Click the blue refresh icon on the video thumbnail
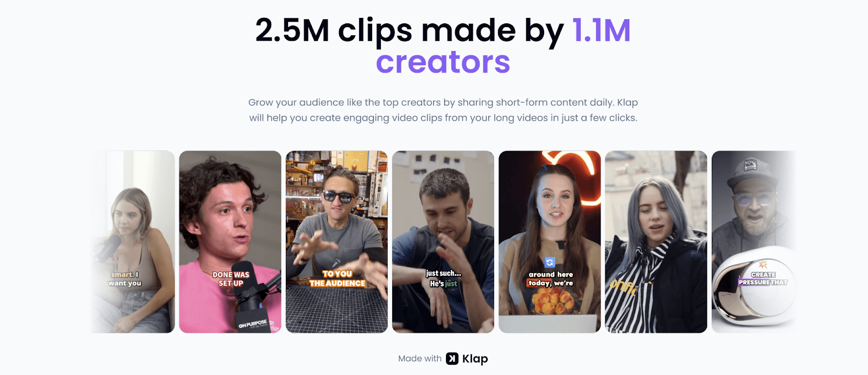 tap(550, 262)
